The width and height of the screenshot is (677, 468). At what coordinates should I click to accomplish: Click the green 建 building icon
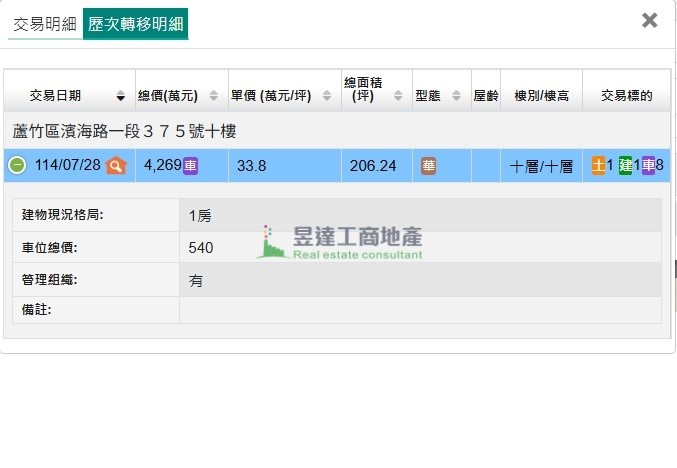(625, 165)
